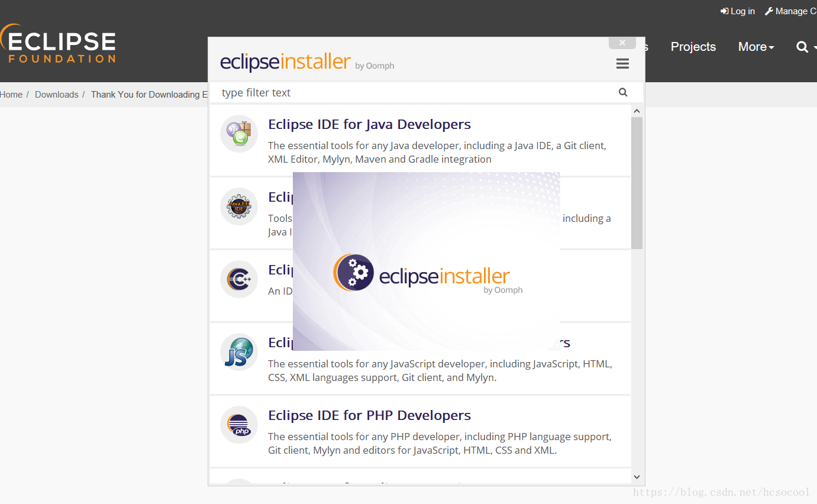Click the C/C++ IDE package icon
The width and height of the screenshot is (817, 504).
[239, 279]
